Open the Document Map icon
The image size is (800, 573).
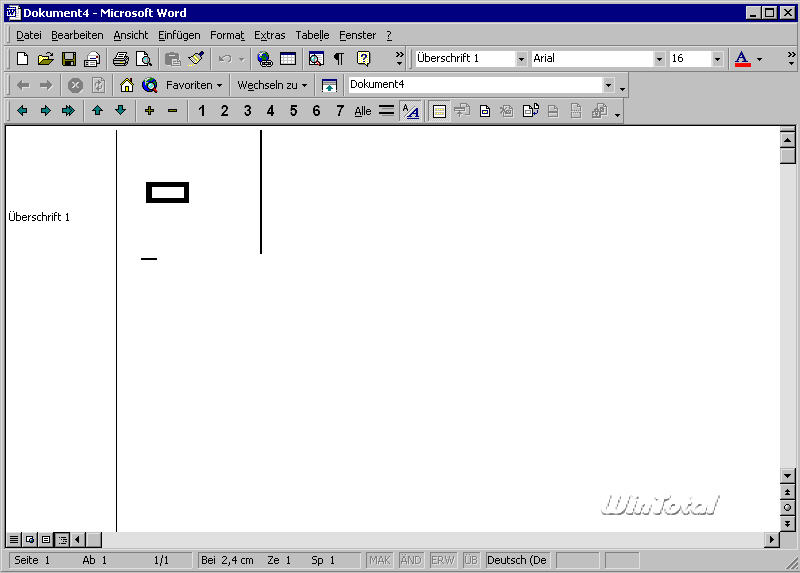coord(316,59)
